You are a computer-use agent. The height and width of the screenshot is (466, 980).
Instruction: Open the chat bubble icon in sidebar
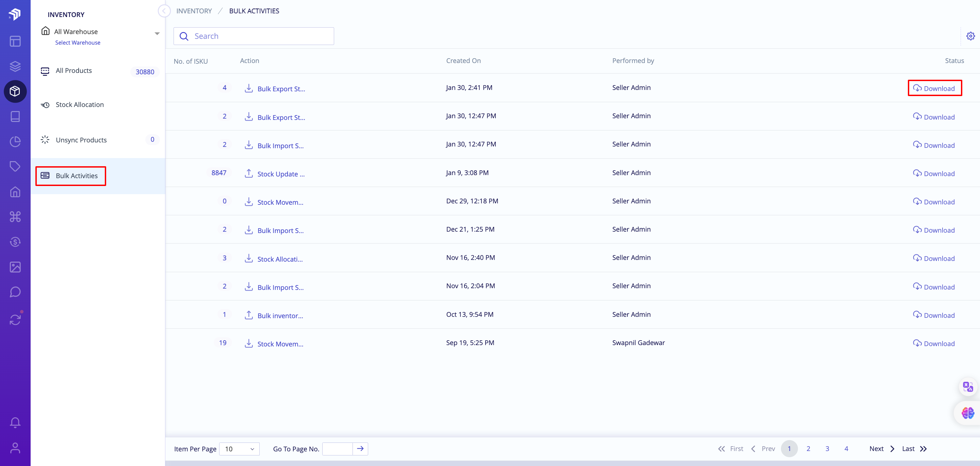point(15,292)
